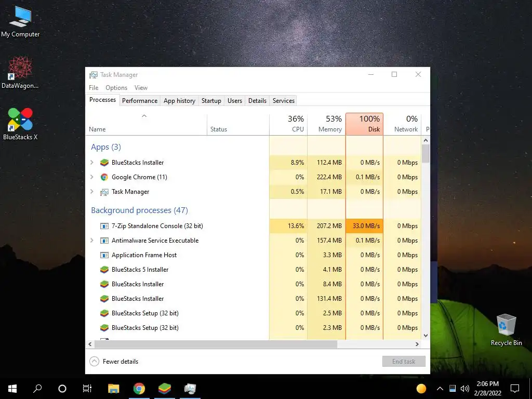Open taskbar Search magnifier
Screen dimensions: 532x399
[37, 389]
